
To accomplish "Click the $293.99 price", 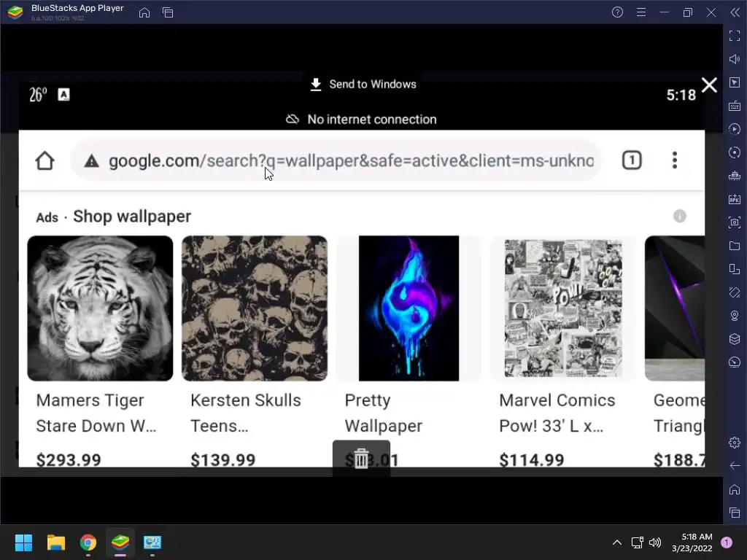I will (x=69, y=460).
